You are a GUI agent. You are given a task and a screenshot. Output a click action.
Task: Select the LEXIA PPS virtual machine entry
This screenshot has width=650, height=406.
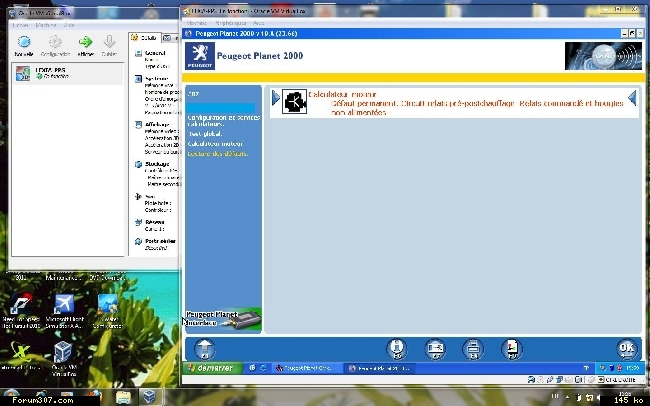pyautogui.click(x=68, y=73)
